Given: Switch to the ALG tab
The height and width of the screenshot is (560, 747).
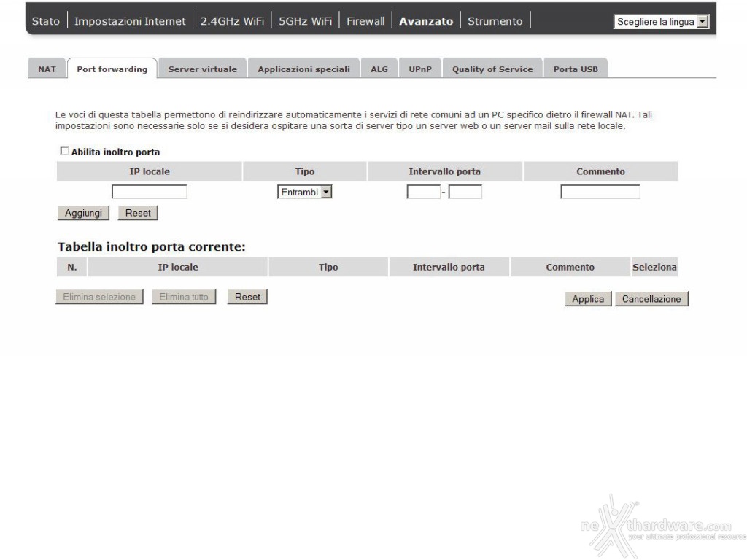Looking at the screenshot, I should coord(379,69).
